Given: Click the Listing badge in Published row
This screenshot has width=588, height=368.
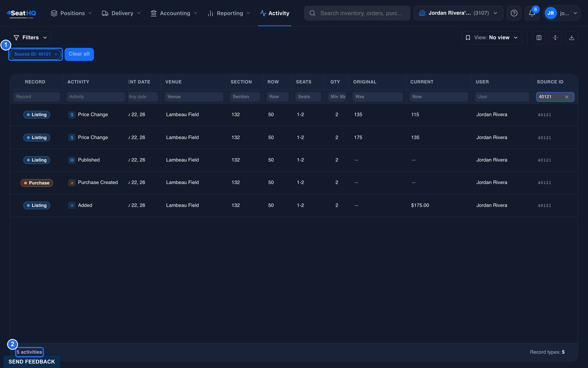Looking at the screenshot, I should [37, 160].
